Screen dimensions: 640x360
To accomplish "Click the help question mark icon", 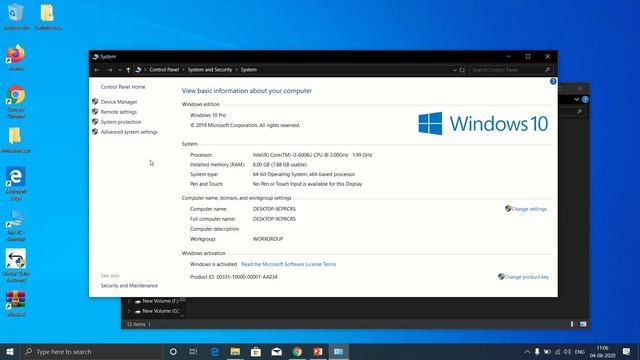I will (x=553, y=82).
